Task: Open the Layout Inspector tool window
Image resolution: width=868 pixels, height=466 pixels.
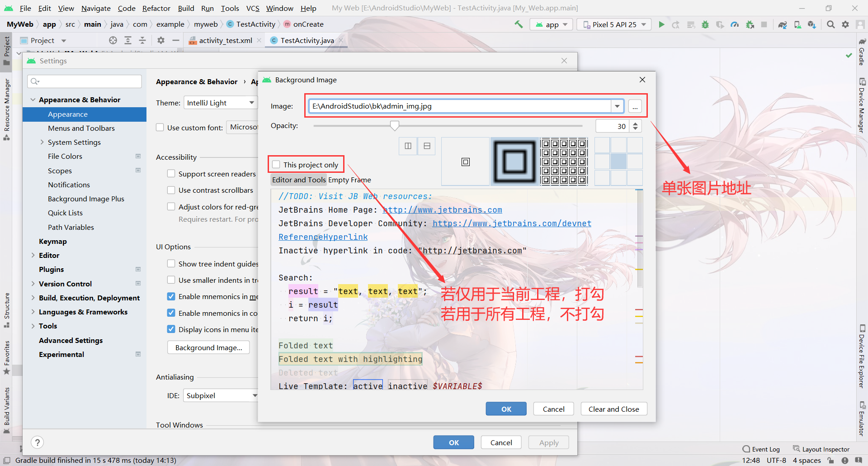Action: pos(821,449)
